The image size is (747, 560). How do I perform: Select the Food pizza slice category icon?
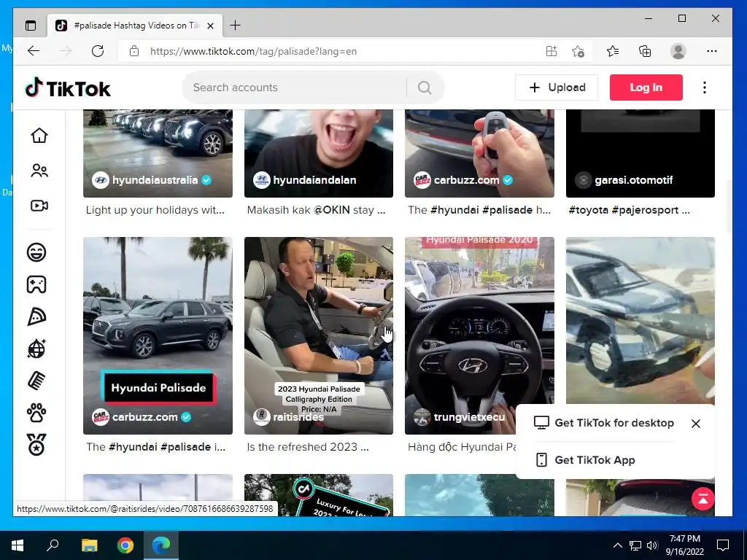tap(36, 316)
